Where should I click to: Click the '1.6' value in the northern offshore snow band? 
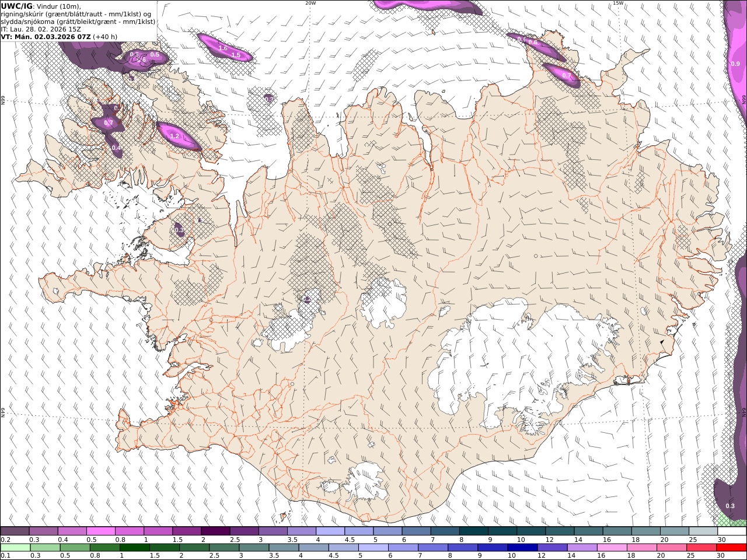(223, 48)
